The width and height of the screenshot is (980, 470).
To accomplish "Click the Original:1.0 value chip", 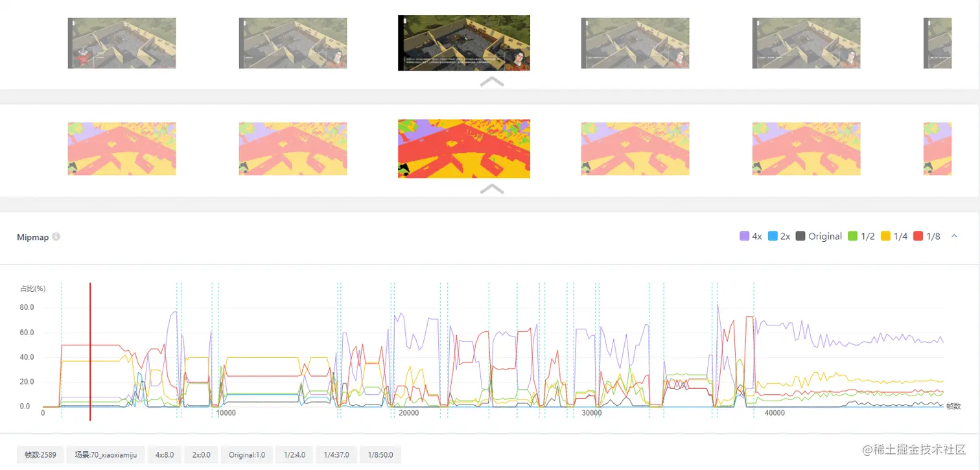I will (247, 455).
